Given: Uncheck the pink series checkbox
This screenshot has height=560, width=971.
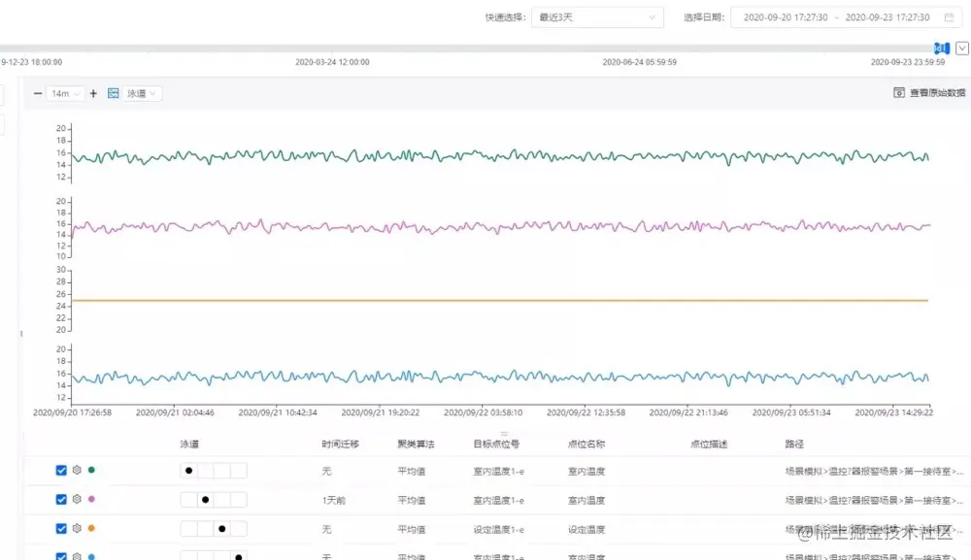Looking at the screenshot, I should click(61, 500).
